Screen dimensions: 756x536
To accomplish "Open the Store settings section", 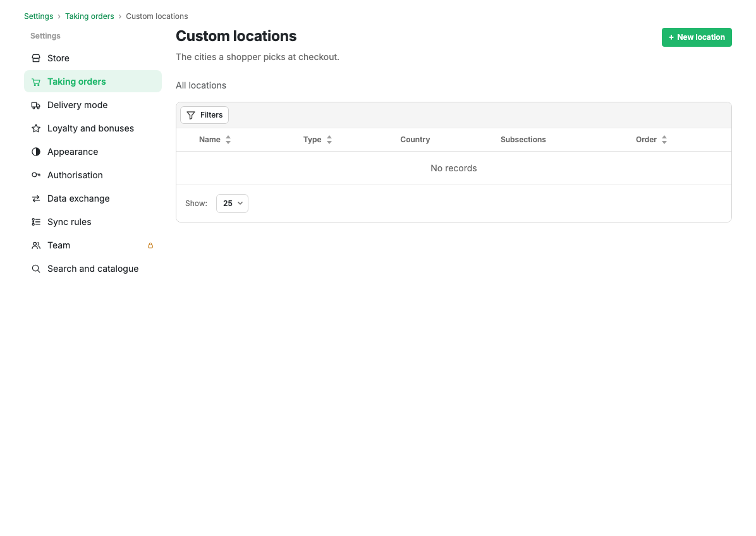I will coord(92,58).
